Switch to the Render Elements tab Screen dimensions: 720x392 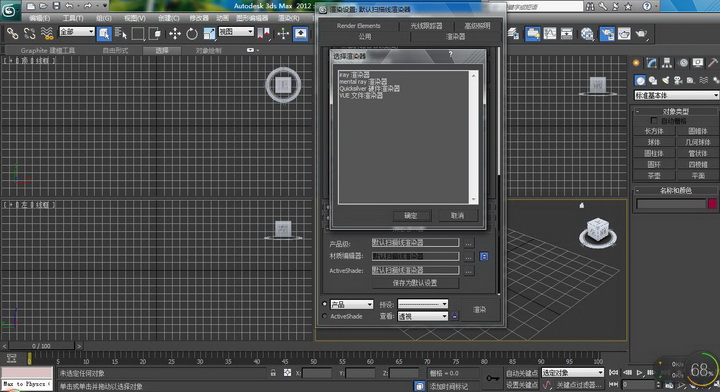click(x=359, y=26)
